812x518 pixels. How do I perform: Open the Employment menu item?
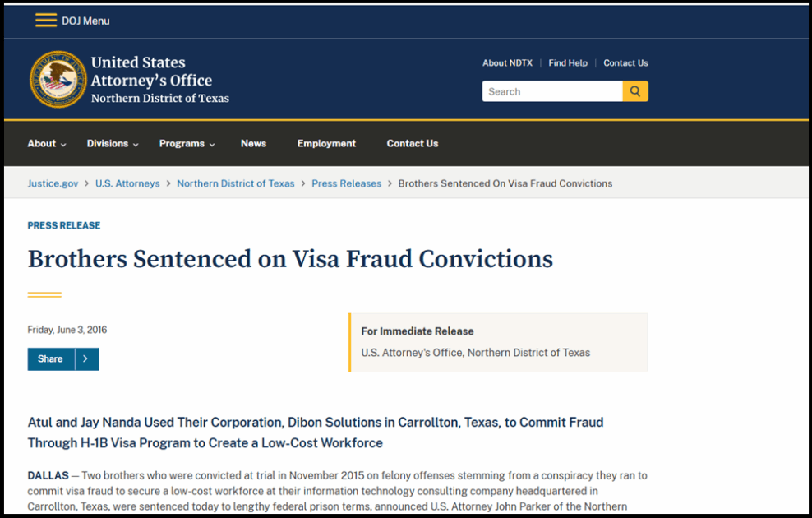click(x=326, y=144)
